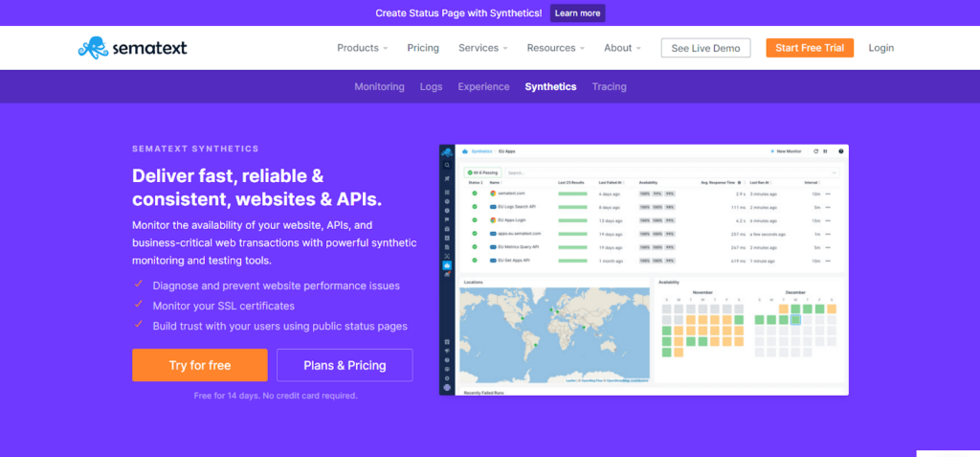
Task: Sort by the Last Failed At column header
Action: (610, 183)
